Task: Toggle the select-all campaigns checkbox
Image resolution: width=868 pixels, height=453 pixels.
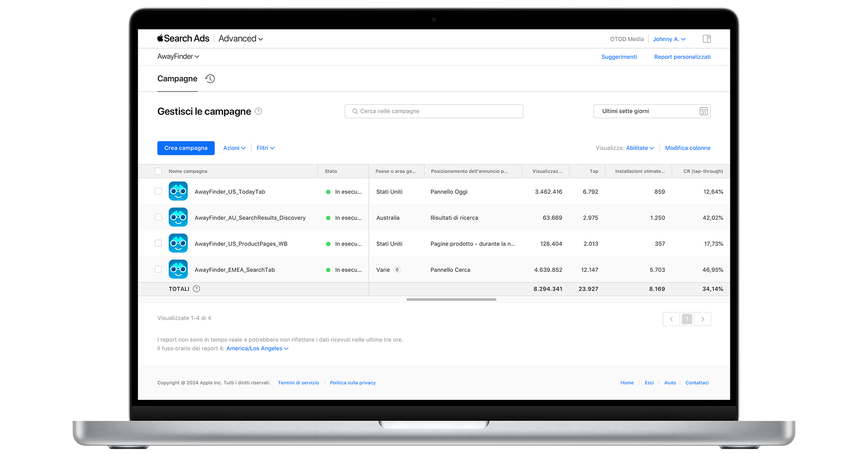Action: (158, 171)
